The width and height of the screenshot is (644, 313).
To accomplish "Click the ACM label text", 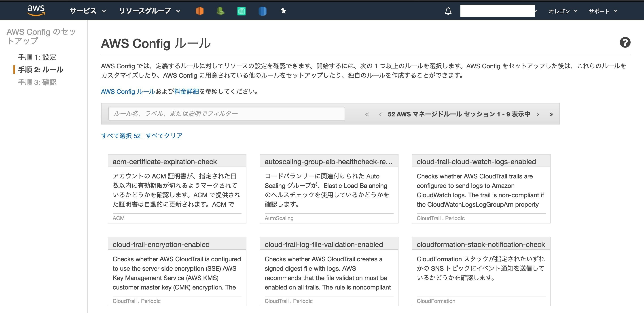I will [119, 218].
